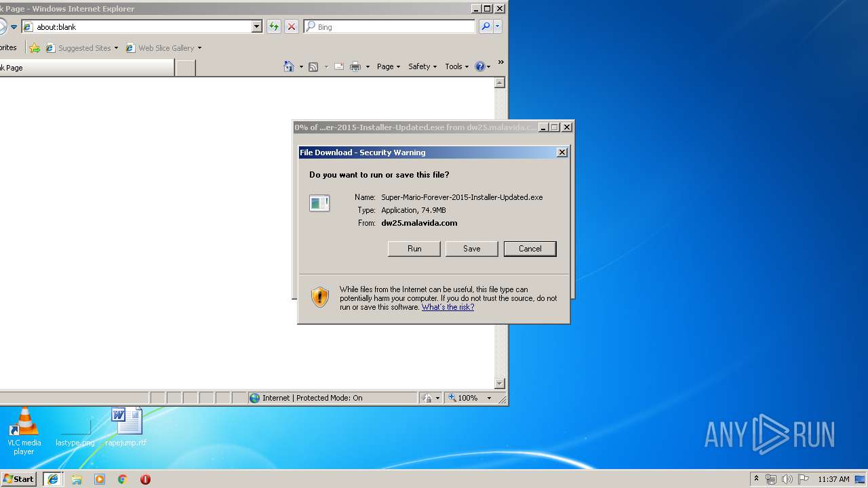This screenshot has height=488, width=868.
Task: Click the dw25.malavida.com source text
Action: click(419, 223)
